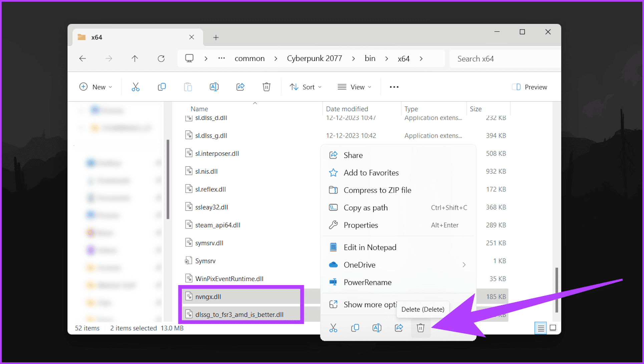The height and width of the screenshot is (364, 644).
Task: Click the Rename icon in toolbar
Action: point(214,87)
